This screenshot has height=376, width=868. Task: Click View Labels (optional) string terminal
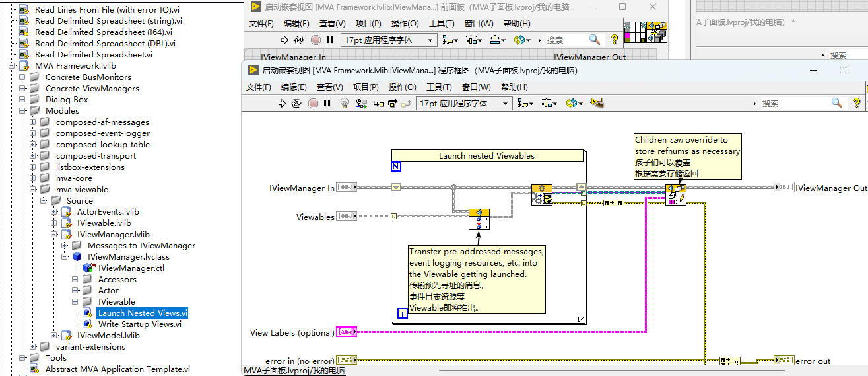(x=347, y=332)
